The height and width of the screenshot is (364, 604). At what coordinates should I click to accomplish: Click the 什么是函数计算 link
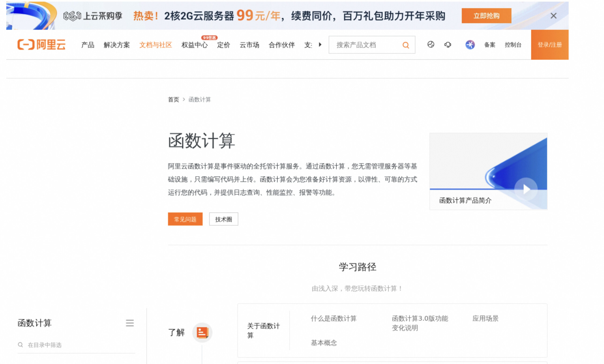[x=334, y=319]
